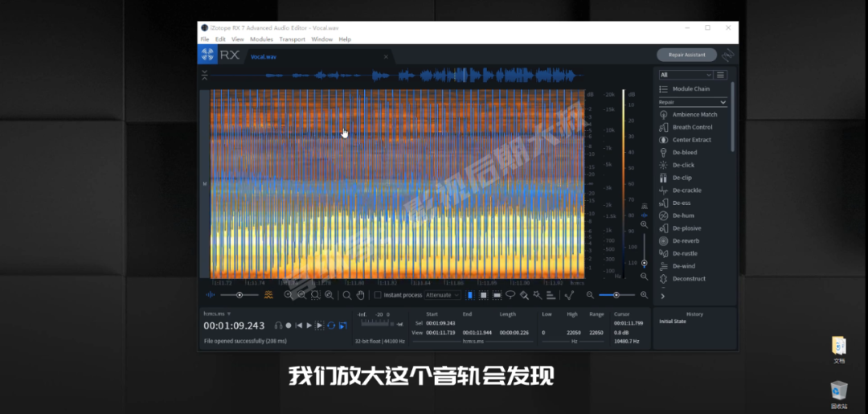Play the audio
This screenshot has width=868, height=414.
pyautogui.click(x=309, y=326)
